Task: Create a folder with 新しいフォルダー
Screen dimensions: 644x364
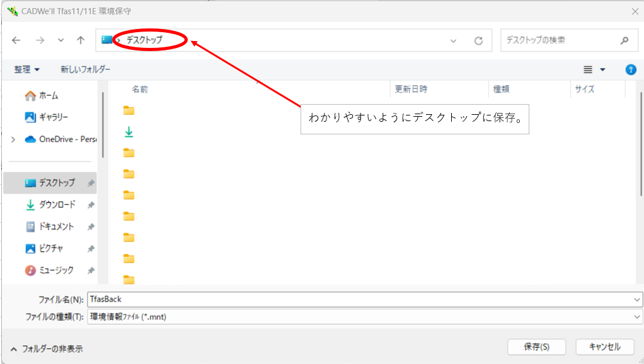Action: [x=86, y=69]
